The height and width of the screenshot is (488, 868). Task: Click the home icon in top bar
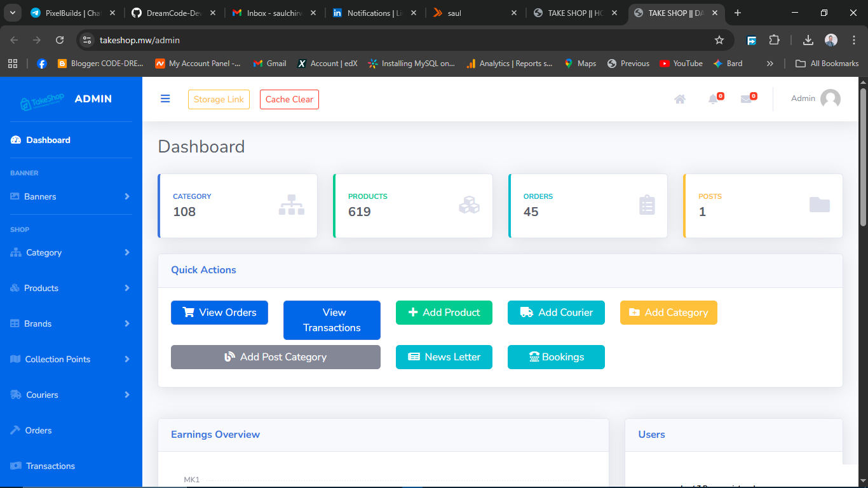click(x=680, y=99)
